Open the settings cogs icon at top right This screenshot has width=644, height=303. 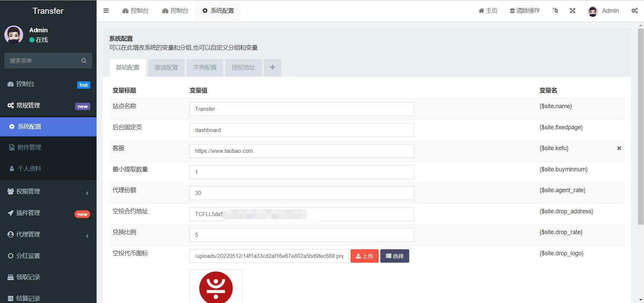coord(635,11)
